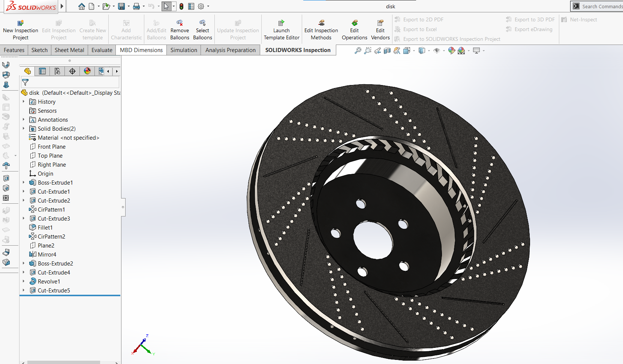Open the Print dropdown arrow
The height and width of the screenshot is (364, 623).
coord(144,6)
